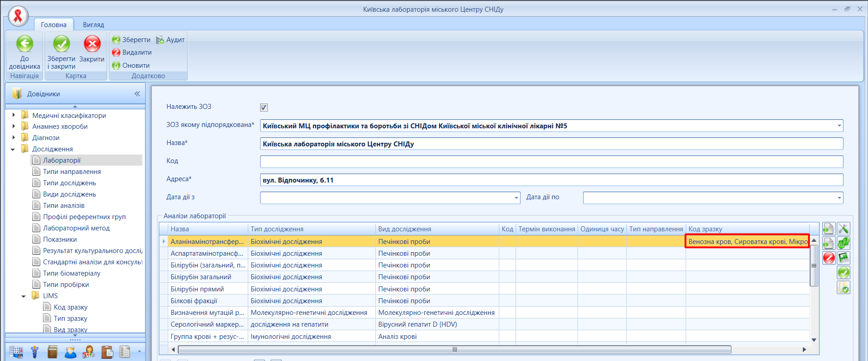Image resolution: width=868 pixels, height=361 pixels.
Task: Click the Код зразку column header
Action: (x=747, y=229)
